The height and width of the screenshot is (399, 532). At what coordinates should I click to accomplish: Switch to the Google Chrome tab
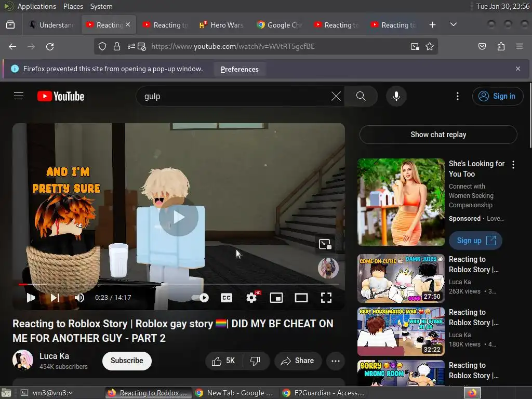[x=279, y=25]
